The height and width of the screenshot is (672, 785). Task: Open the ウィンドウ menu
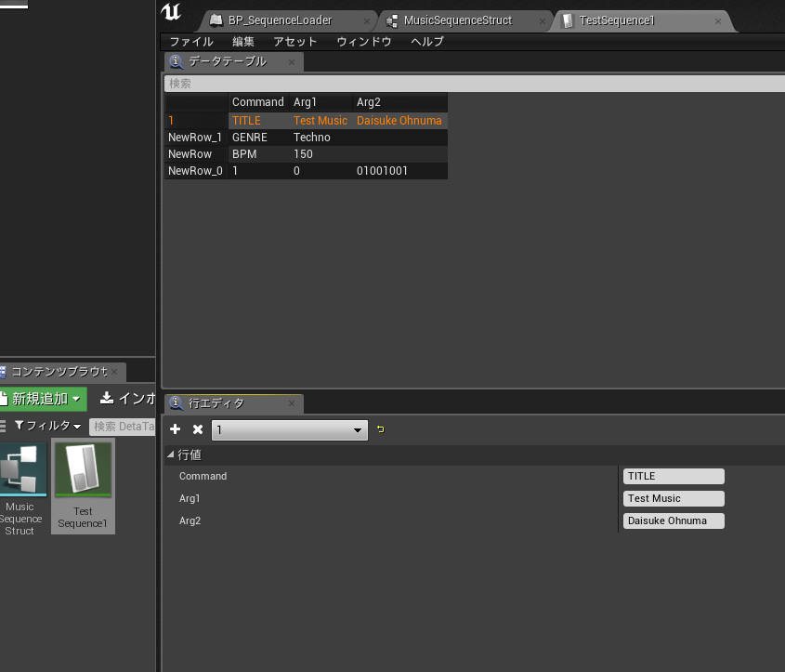click(x=364, y=42)
